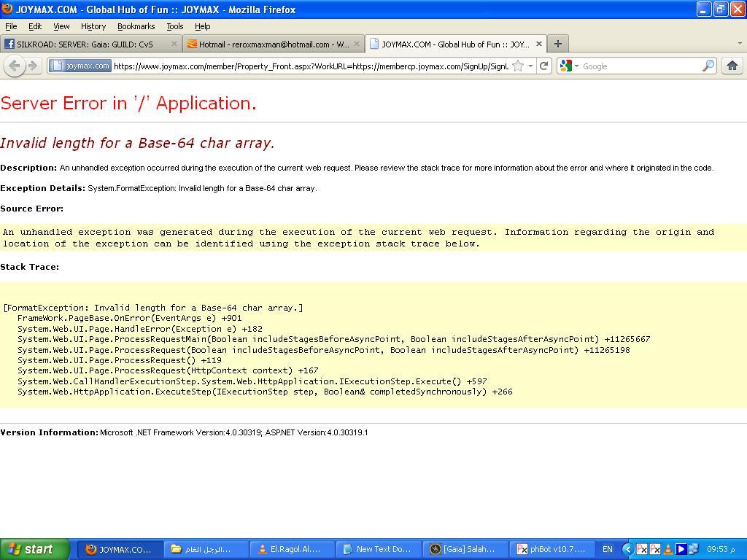Viewport: 747px width, 560px height.
Task: Click the "FrameWork.PageBase.OnError(EventArgs e) +901" line
Action: click(x=130, y=318)
